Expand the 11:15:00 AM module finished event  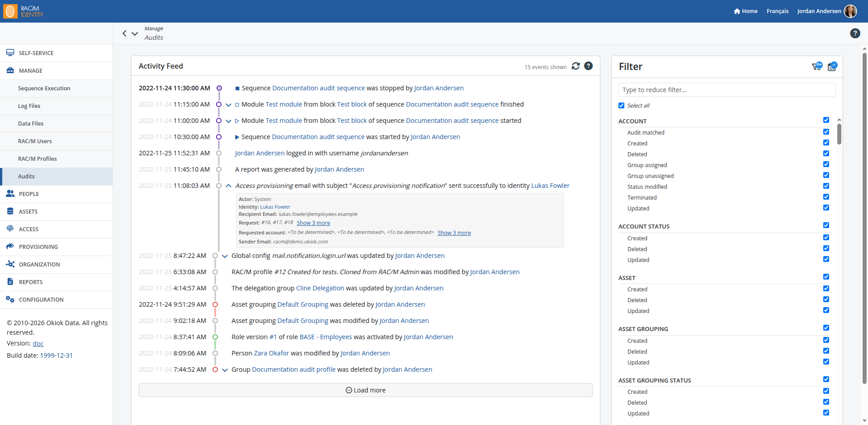[228, 105]
